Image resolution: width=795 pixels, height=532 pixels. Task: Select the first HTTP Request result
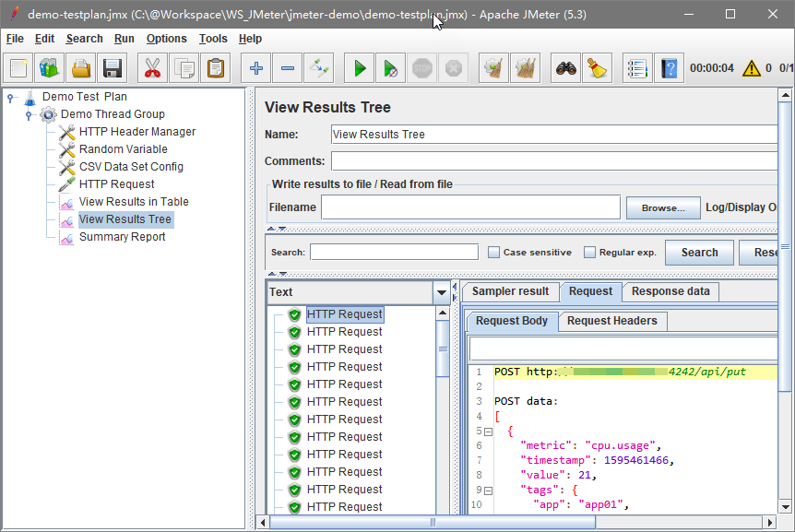tap(344, 314)
